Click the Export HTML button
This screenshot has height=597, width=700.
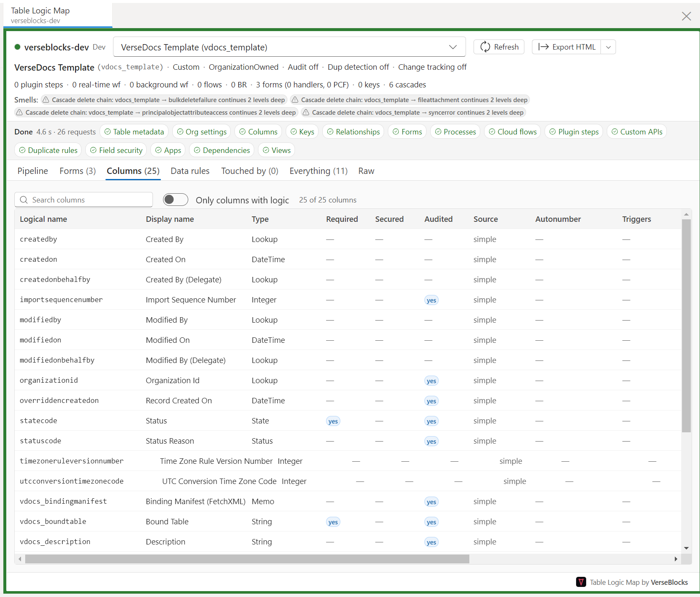coord(567,47)
